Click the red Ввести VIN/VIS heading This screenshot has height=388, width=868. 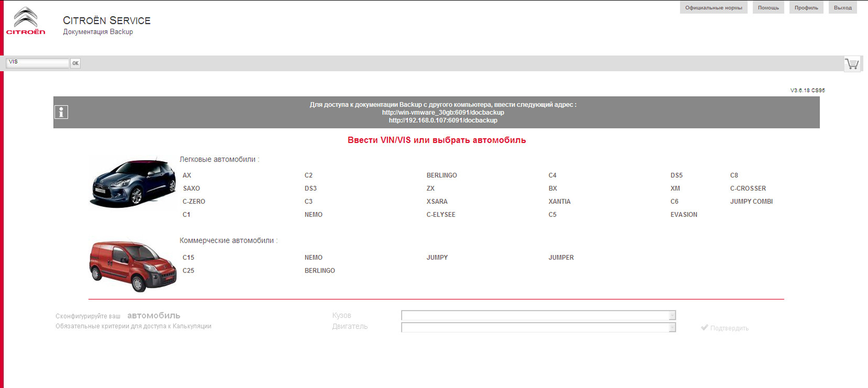click(437, 140)
